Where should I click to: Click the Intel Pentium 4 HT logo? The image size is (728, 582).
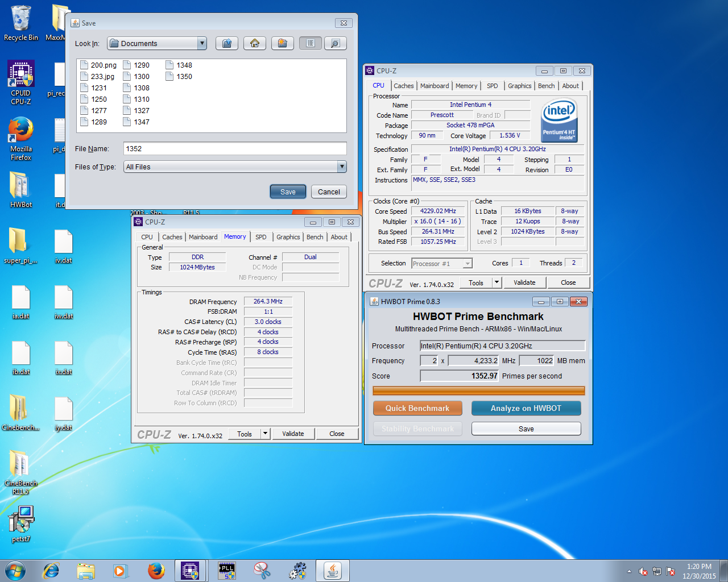click(x=560, y=120)
